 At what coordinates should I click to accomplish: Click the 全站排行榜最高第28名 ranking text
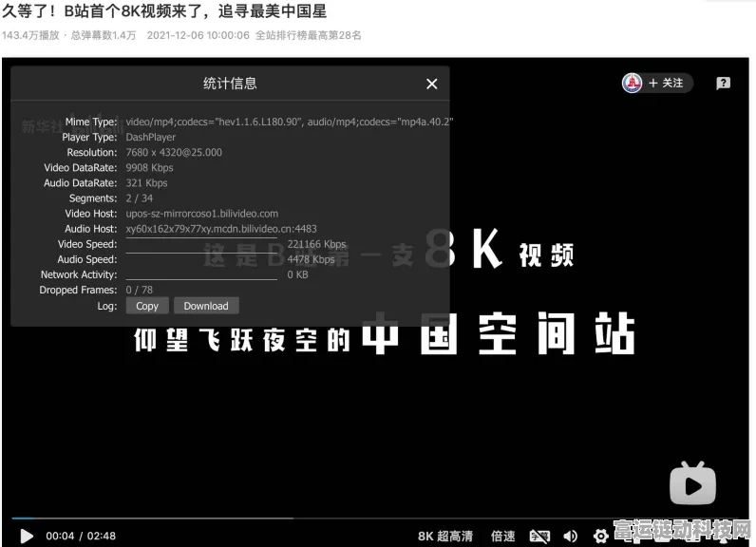tap(308, 35)
